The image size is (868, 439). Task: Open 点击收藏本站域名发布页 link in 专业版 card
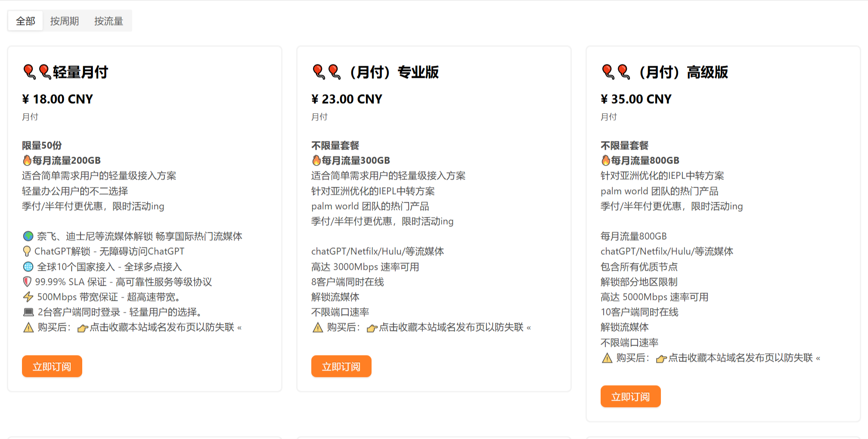click(x=451, y=328)
